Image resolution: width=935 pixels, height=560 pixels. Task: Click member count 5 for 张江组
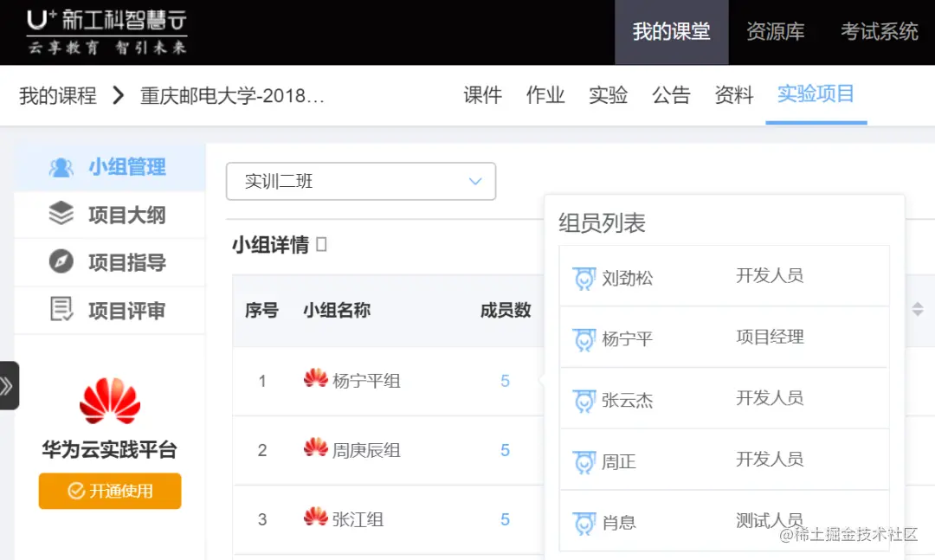(505, 519)
